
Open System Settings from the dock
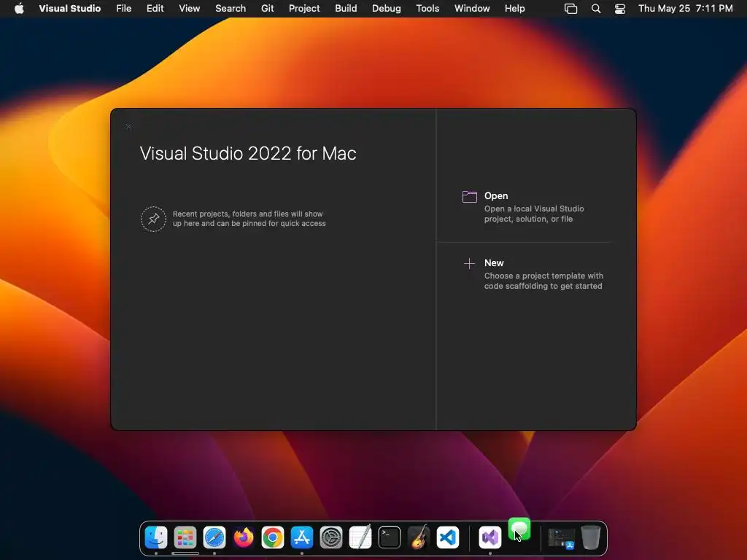point(331,537)
